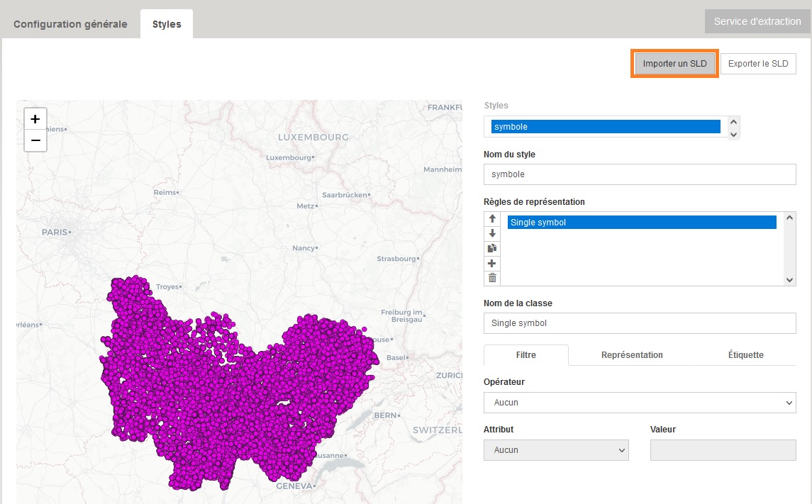The height and width of the screenshot is (504, 812).
Task: Click the Importer un SLD button
Action: (674, 64)
